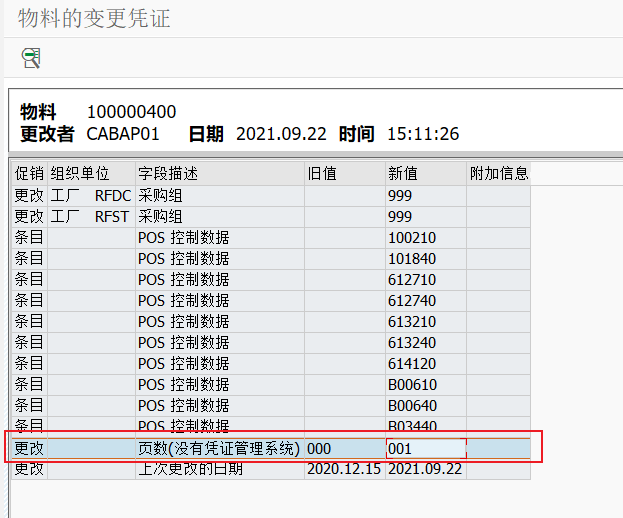Click the header date 2021.09.22
This screenshot has height=518, width=623.
(281, 134)
